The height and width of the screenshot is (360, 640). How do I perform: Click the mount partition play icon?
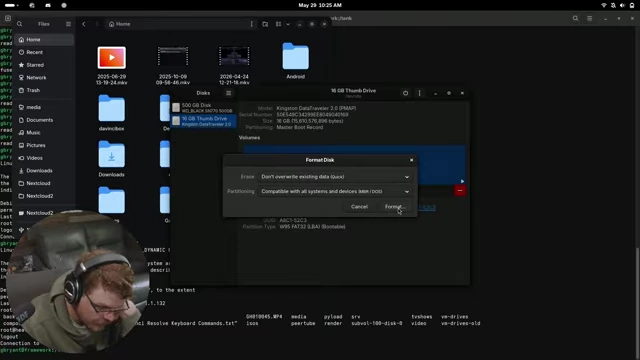(462, 181)
